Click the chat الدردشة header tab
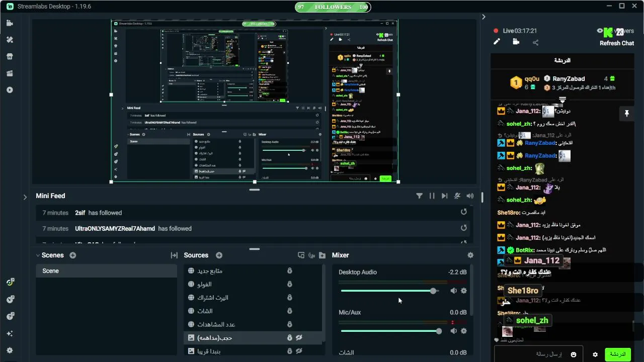 (562, 60)
